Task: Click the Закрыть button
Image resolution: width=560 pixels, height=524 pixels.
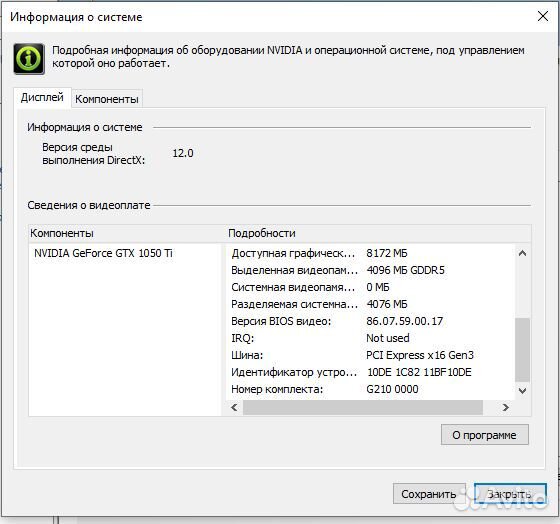Action: 510,494
